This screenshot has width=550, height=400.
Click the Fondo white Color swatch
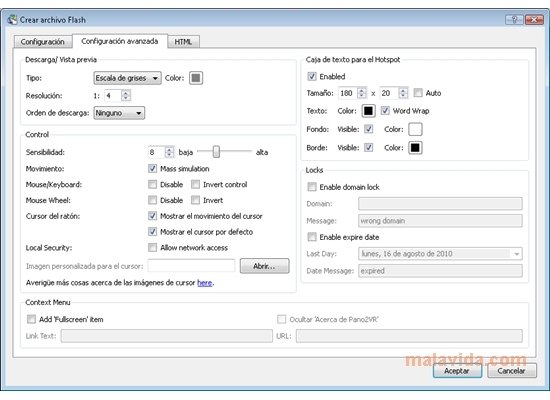click(x=415, y=129)
